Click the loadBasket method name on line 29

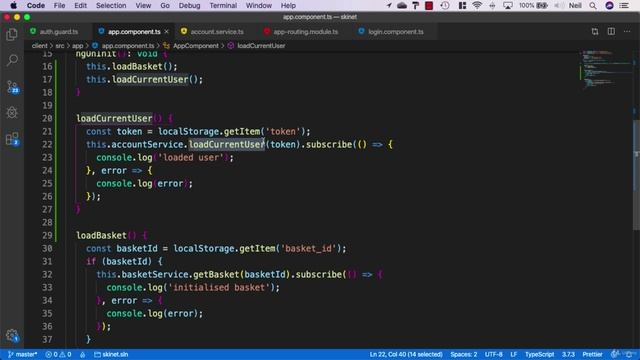(x=101, y=236)
